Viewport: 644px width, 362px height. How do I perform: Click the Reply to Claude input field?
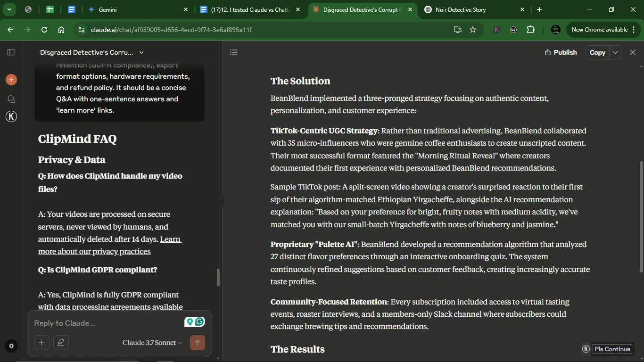(106, 323)
